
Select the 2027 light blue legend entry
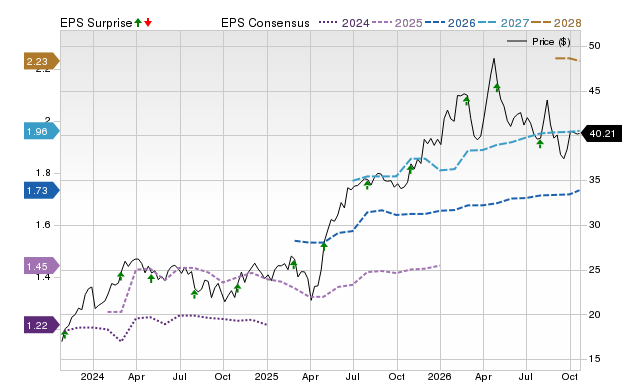tap(503, 23)
